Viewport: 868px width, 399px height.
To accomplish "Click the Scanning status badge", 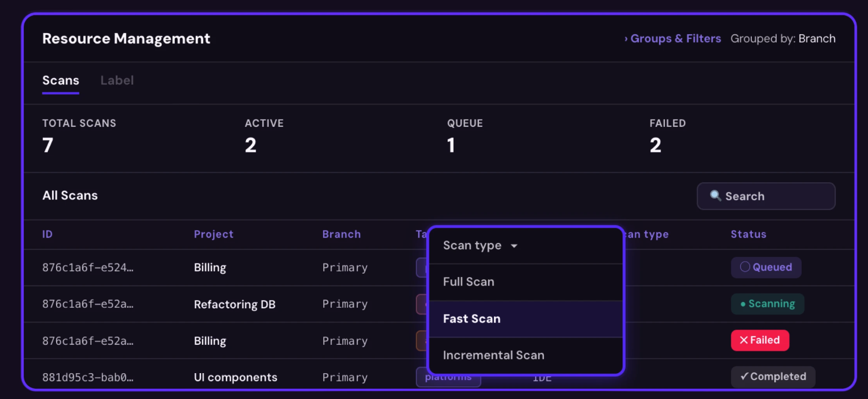I will [x=767, y=304].
